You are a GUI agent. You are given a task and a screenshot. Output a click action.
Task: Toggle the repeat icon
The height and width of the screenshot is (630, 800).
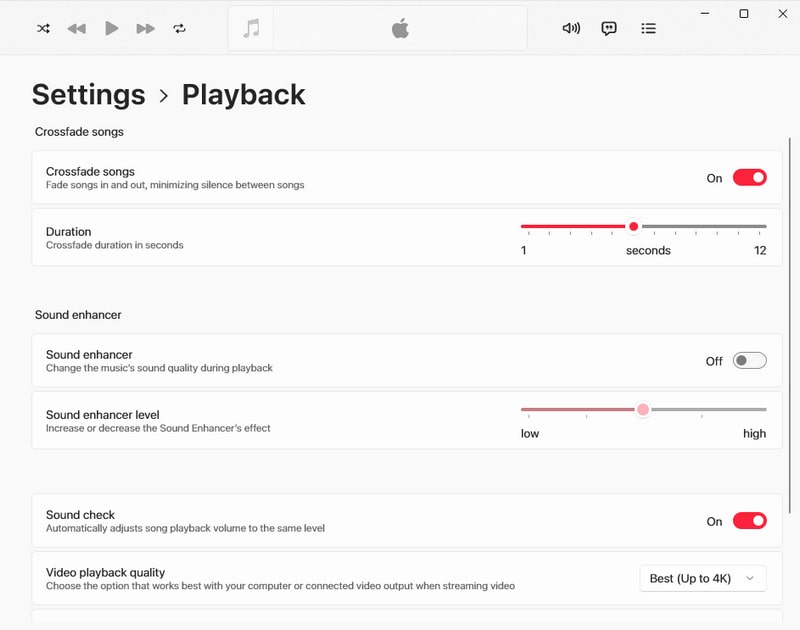tap(180, 28)
